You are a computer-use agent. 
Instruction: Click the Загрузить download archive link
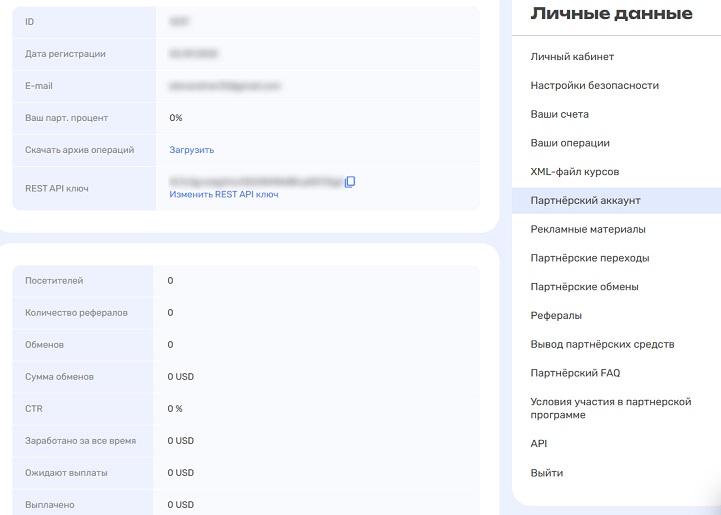tap(191, 150)
